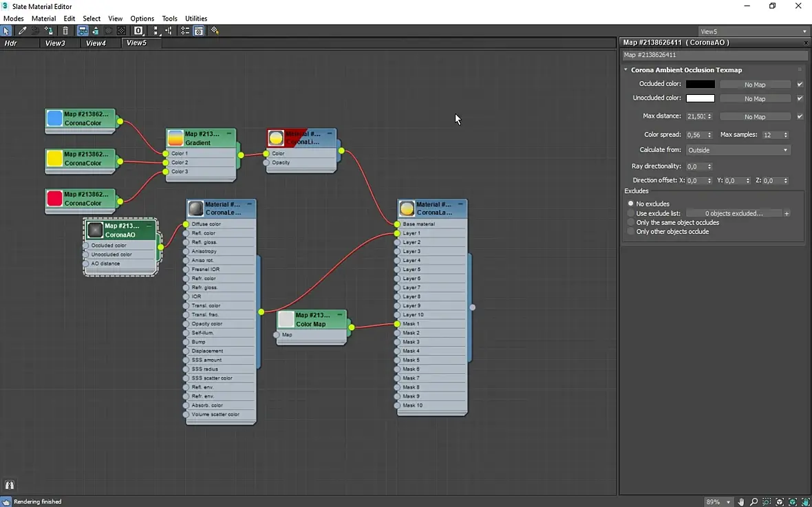
Task: Choose 'Only other objects occlude' option
Action: coord(631,232)
